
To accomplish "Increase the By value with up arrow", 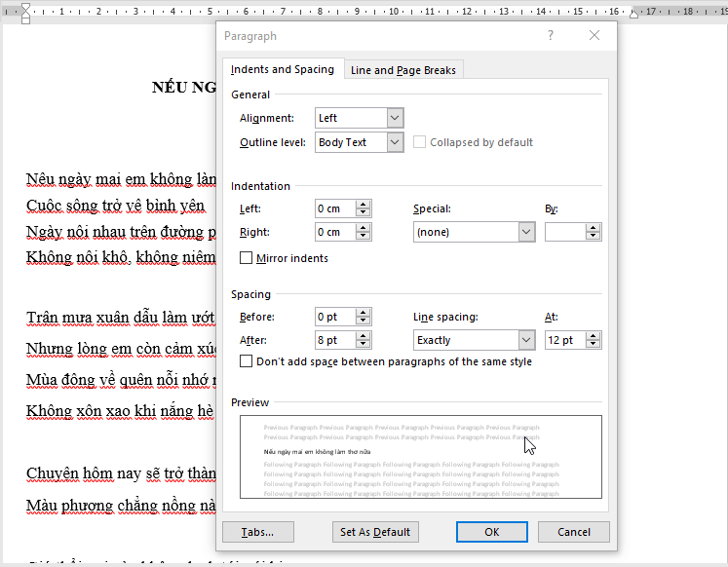I will [x=593, y=228].
